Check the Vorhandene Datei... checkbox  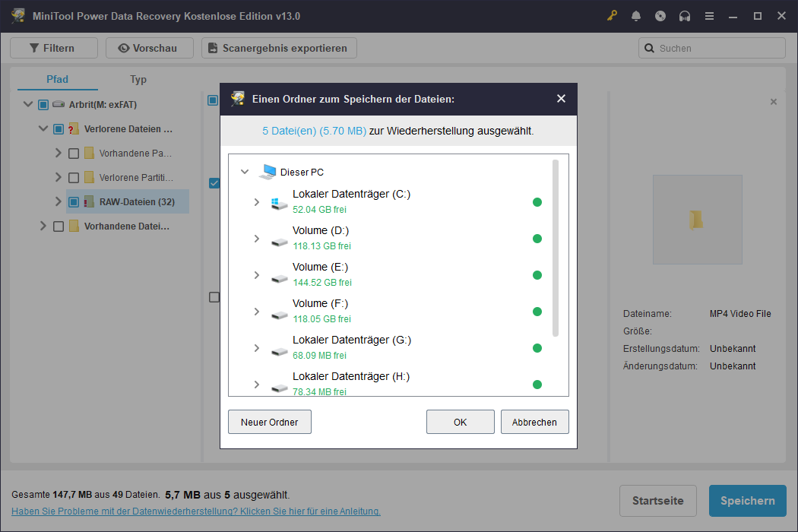(59, 226)
